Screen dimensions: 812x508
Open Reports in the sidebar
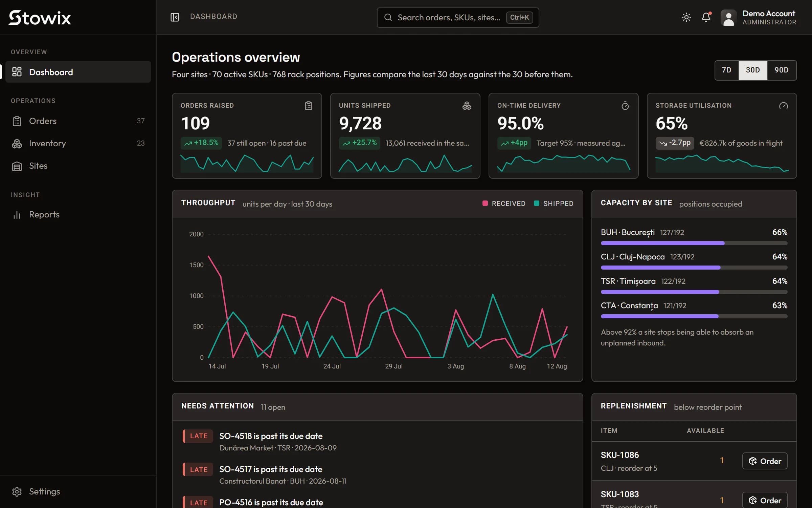click(78, 215)
